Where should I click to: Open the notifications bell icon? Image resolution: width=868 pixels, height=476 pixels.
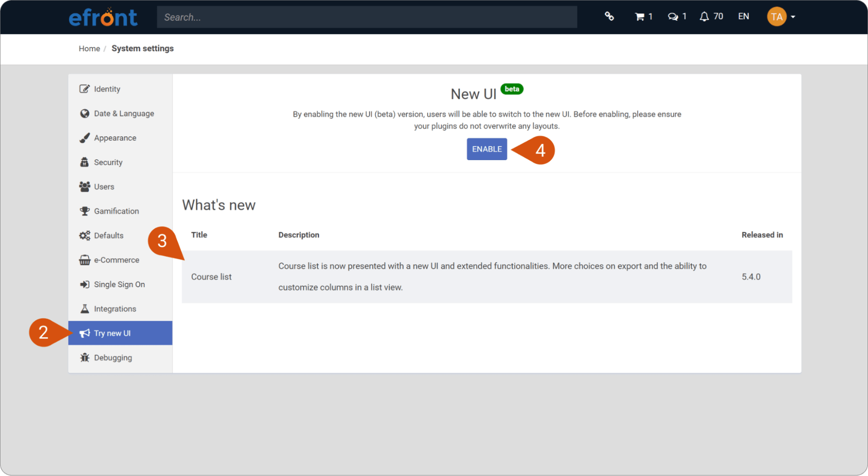click(x=704, y=17)
